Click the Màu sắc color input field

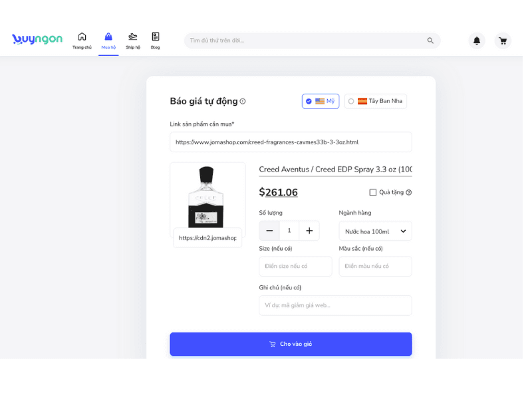(375, 267)
